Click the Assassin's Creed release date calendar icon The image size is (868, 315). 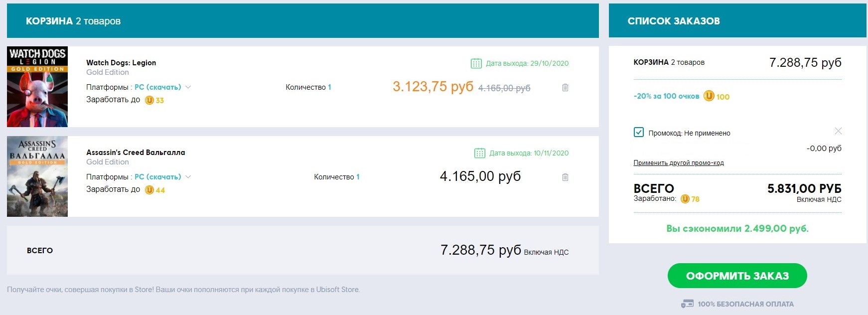coord(479,153)
